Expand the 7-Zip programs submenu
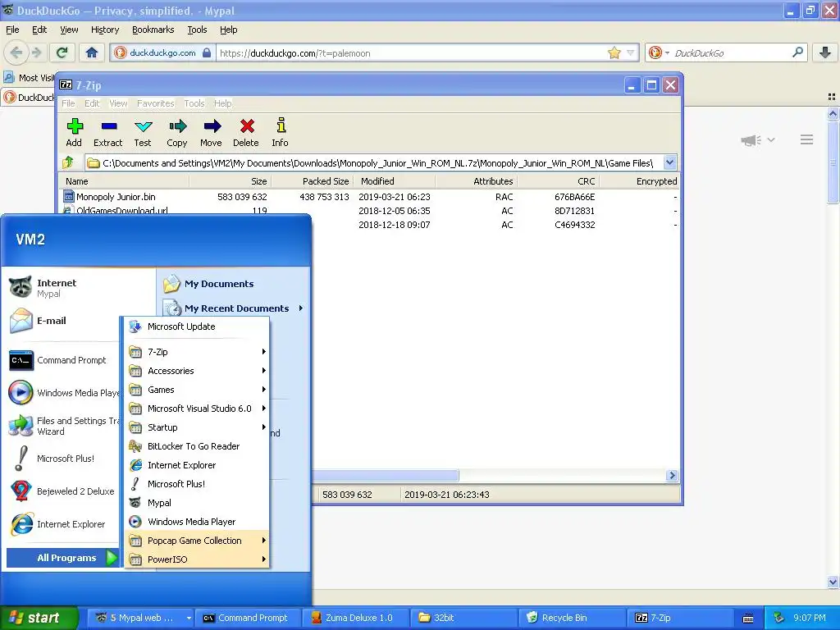Screen dimensions: 840x630 [197, 352]
